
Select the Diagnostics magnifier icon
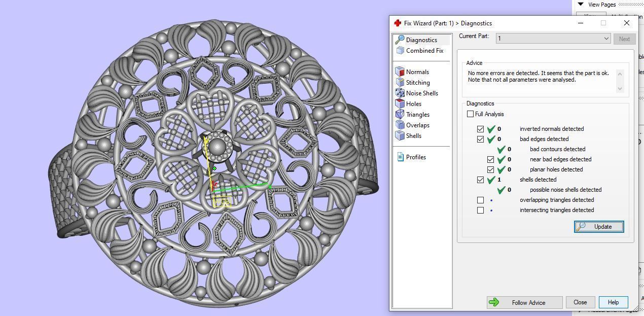click(x=401, y=40)
